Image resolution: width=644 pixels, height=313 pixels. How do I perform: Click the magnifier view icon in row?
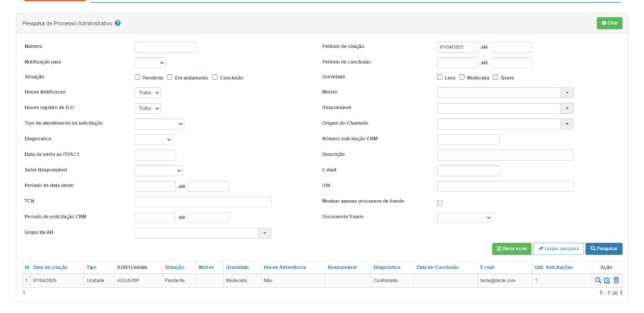click(599, 280)
